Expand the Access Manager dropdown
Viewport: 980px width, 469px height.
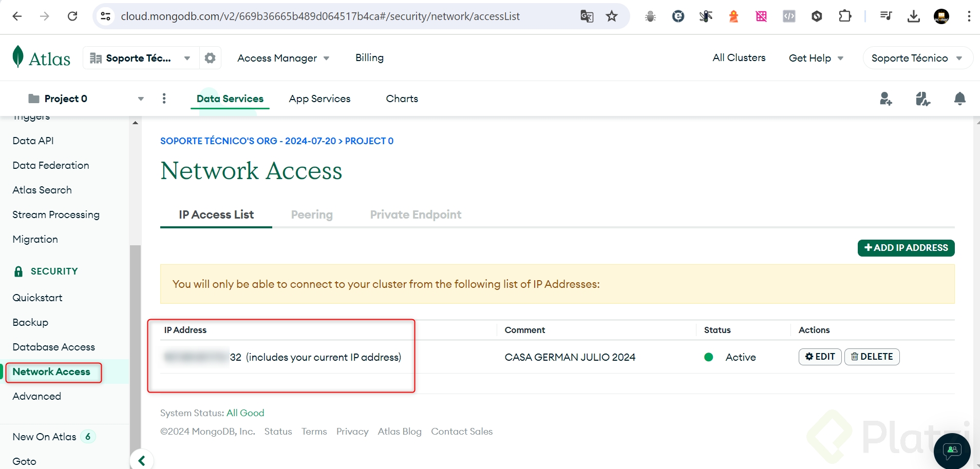click(x=283, y=58)
